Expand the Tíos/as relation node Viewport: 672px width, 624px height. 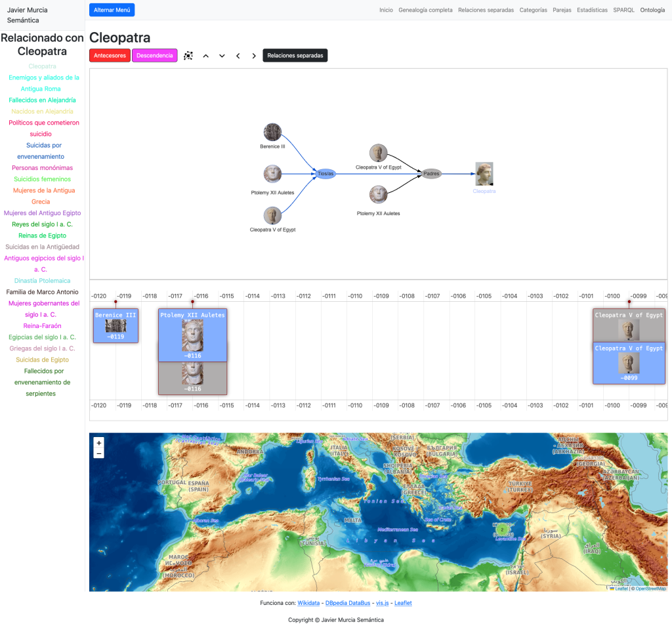point(326,174)
